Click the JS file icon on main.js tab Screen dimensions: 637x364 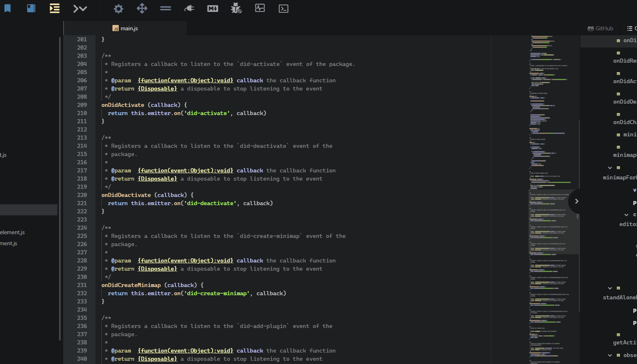pyautogui.click(x=116, y=28)
